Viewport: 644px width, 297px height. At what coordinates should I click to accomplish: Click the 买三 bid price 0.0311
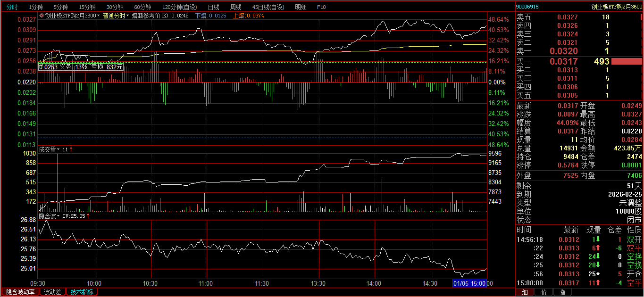[x=567, y=78]
